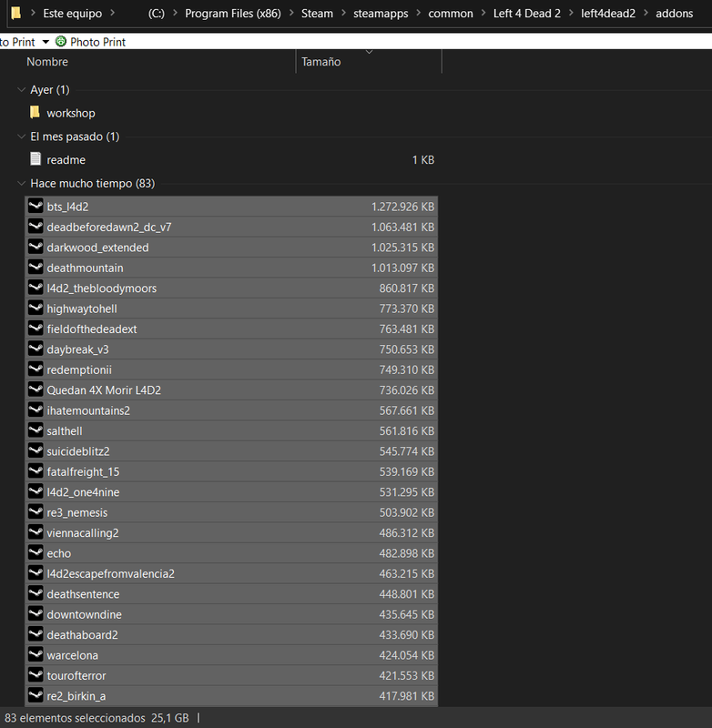712x728 pixels.
Task: Select the warcelona file name
Action: click(73, 655)
